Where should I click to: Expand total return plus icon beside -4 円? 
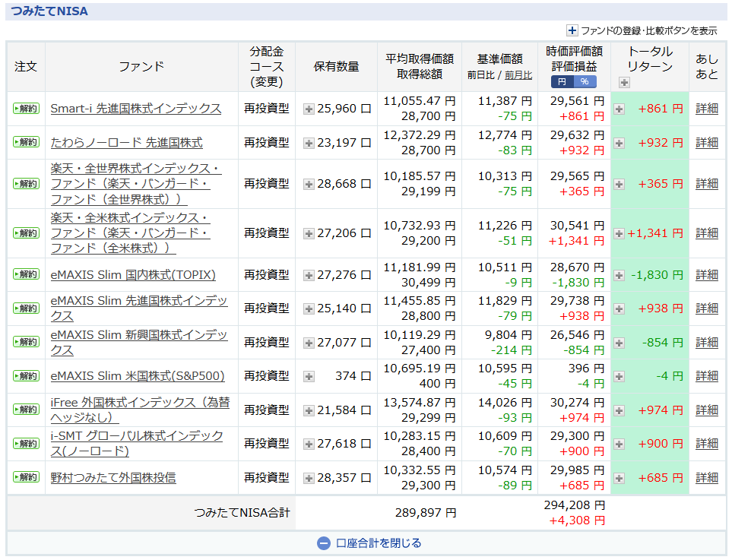(x=619, y=377)
